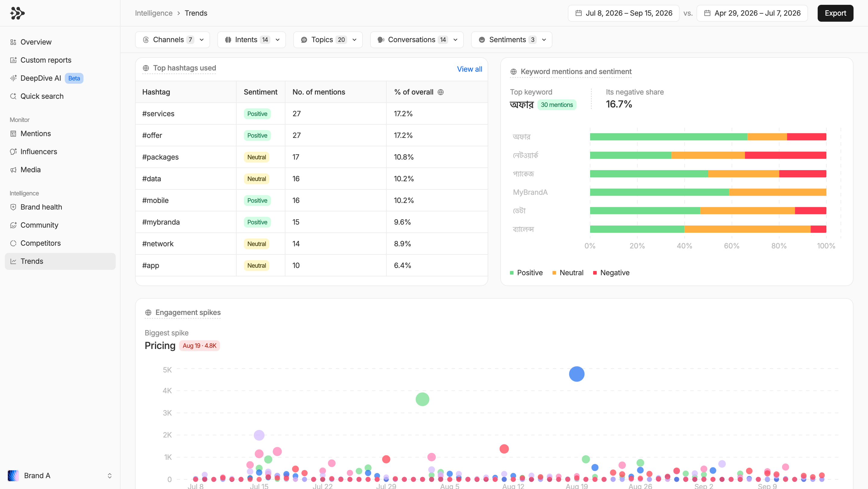Click the green Positive segment of MyBrandA bar
Viewport: 868px width, 489px height.
click(659, 192)
